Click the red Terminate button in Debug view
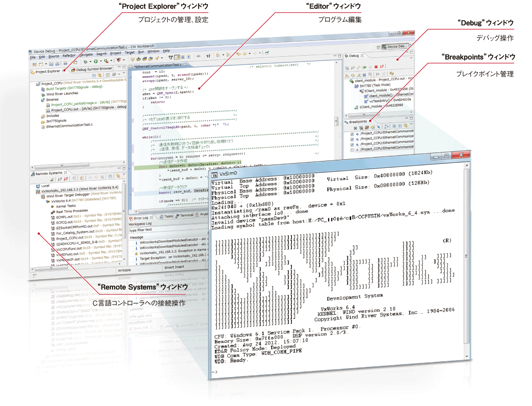Screen dimensions: 532x406 click(376, 67)
